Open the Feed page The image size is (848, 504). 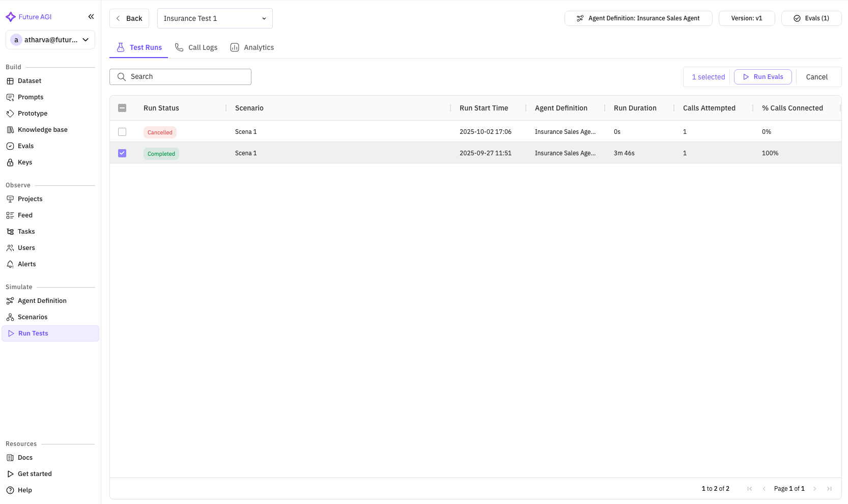pyautogui.click(x=50, y=215)
